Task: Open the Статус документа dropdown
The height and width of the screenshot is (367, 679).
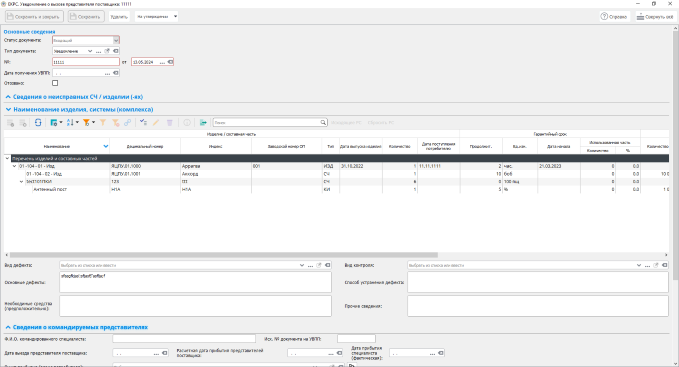Action: [x=116, y=40]
